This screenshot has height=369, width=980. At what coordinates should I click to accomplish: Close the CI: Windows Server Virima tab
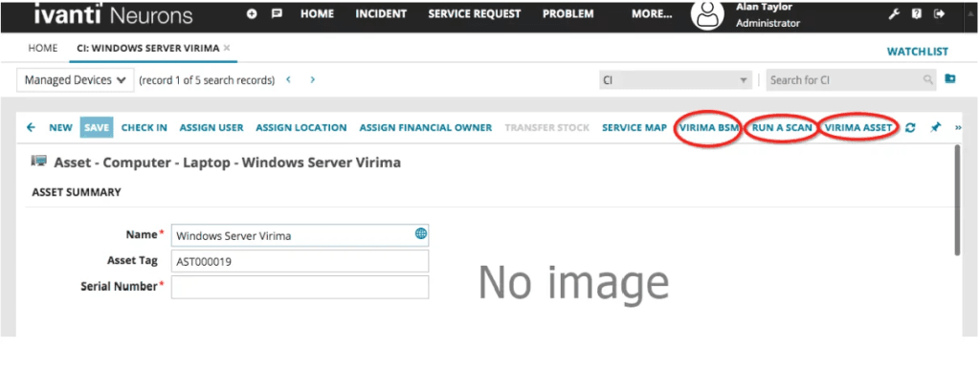[x=227, y=48]
